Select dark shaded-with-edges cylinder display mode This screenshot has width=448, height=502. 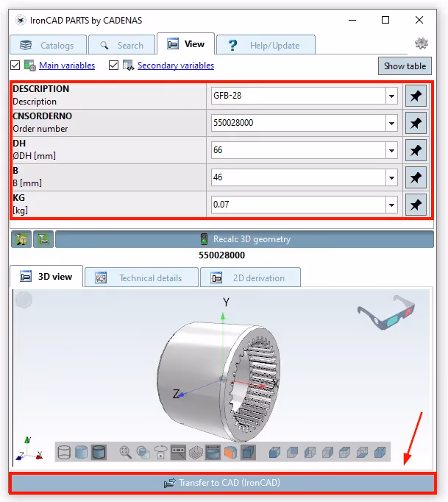point(99,452)
